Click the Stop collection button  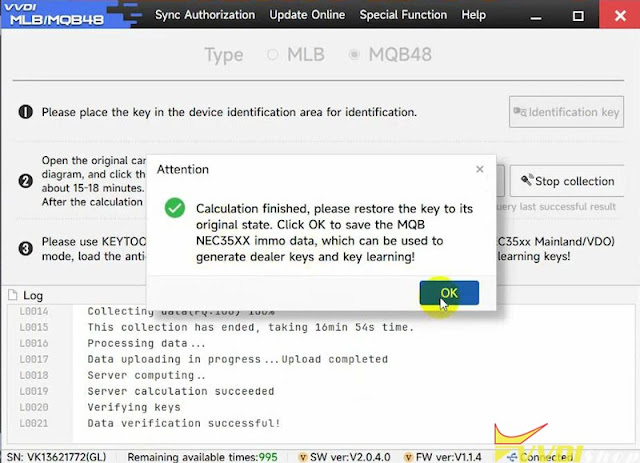point(567,181)
